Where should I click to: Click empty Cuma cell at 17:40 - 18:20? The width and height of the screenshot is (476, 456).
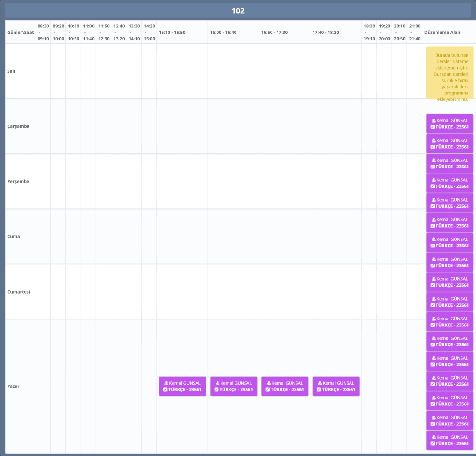pos(336,236)
